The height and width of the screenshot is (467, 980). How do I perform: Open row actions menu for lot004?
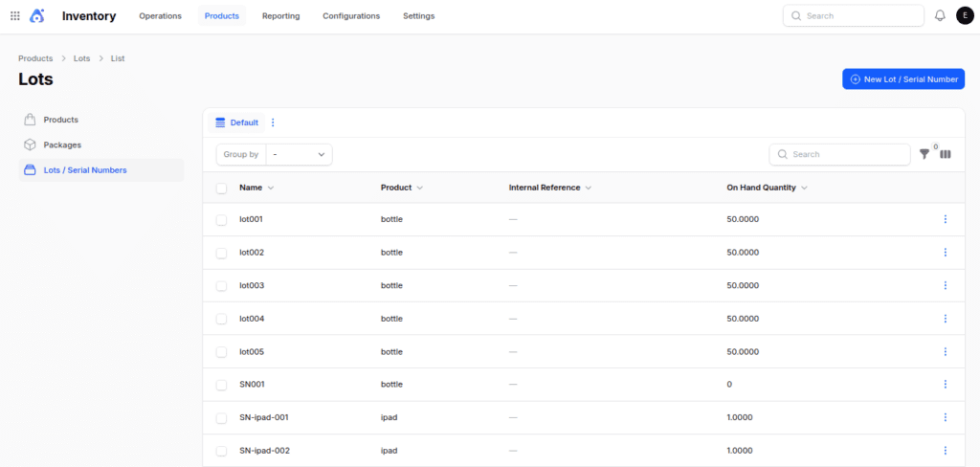tap(945, 319)
